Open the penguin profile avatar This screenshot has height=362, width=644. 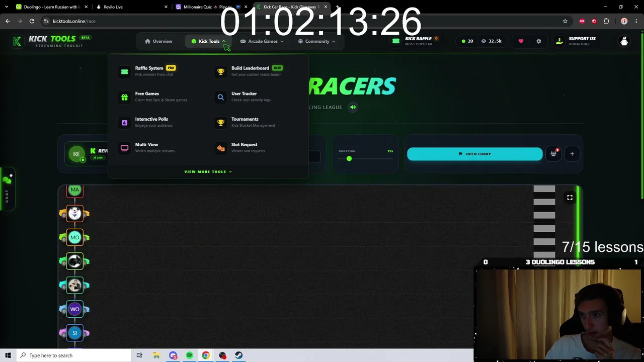point(624,41)
